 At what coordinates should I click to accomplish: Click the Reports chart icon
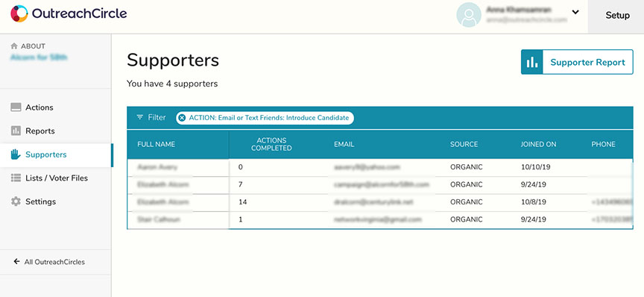pos(16,131)
